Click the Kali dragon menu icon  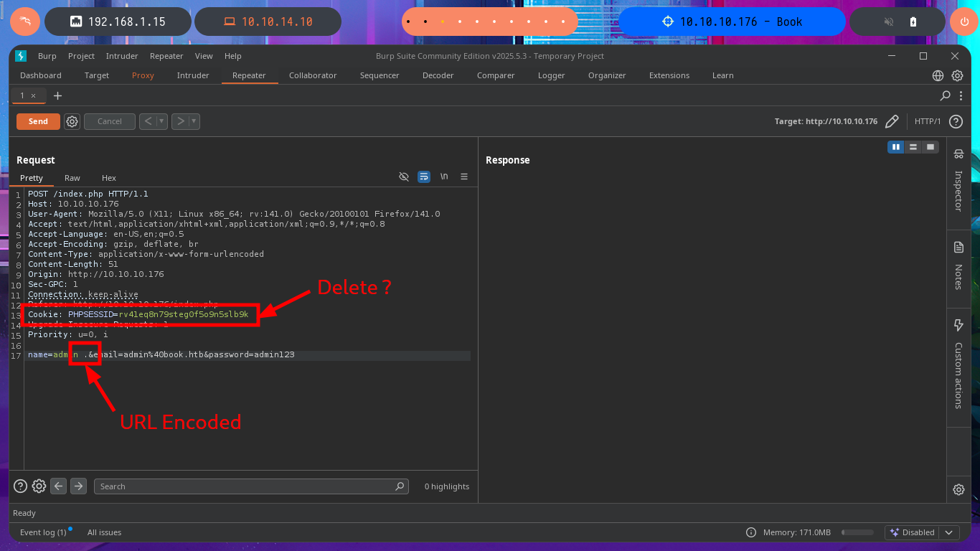[x=24, y=22]
